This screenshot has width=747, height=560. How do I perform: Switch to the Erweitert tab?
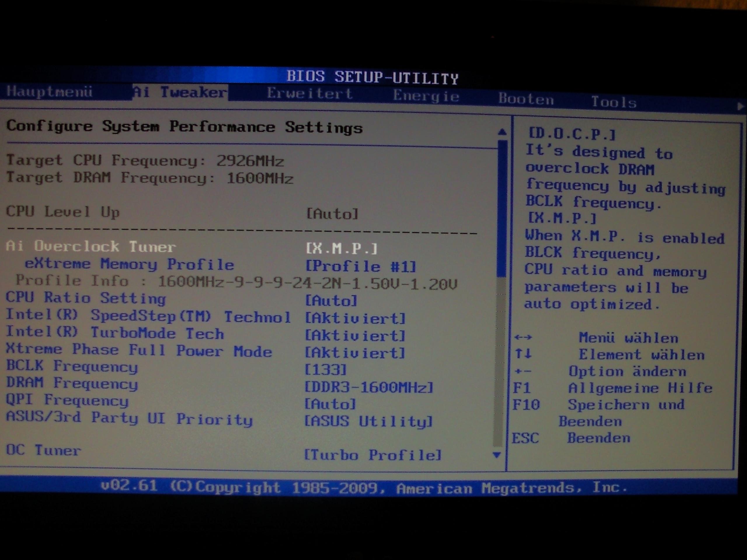(309, 93)
